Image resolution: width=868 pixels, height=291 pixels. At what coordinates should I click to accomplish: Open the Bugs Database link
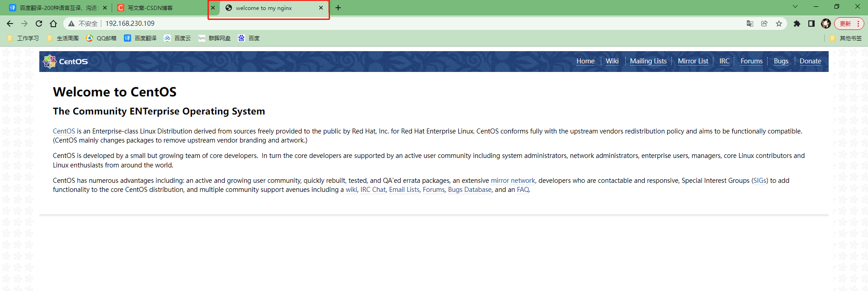[x=470, y=190]
